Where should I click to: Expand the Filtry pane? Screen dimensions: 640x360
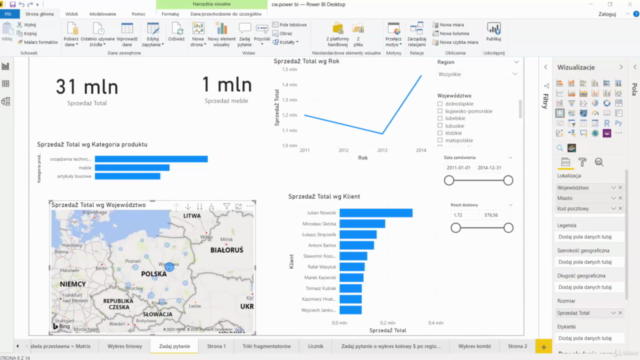[x=546, y=67]
